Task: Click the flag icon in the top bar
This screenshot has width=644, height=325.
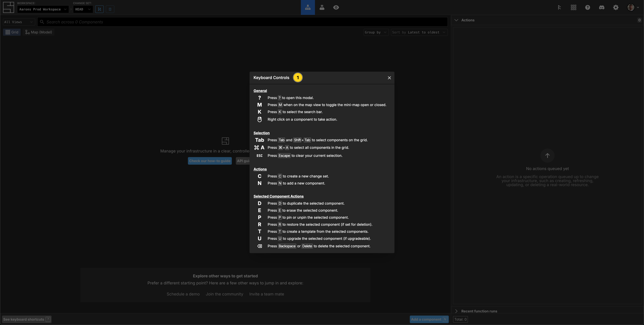Action: click(x=559, y=7)
